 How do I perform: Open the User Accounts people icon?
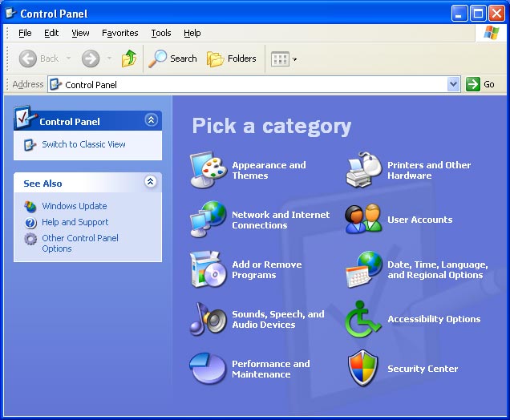363,219
